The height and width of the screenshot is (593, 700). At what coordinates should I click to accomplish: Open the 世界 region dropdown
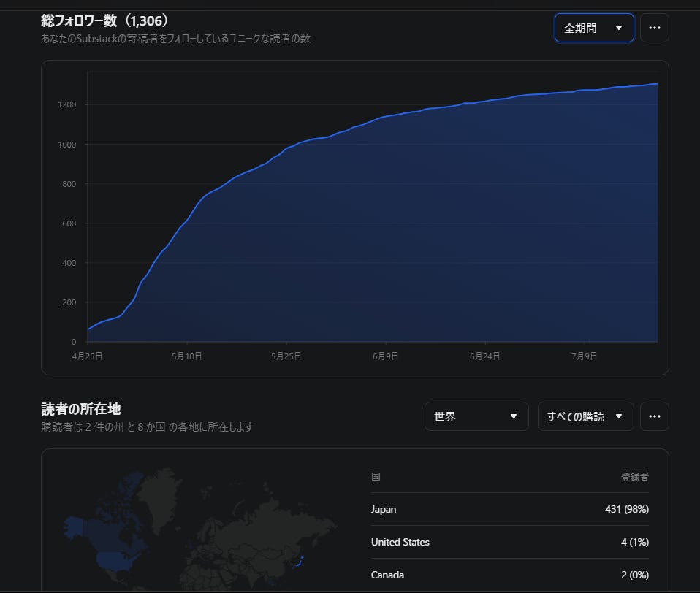[476, 416]
